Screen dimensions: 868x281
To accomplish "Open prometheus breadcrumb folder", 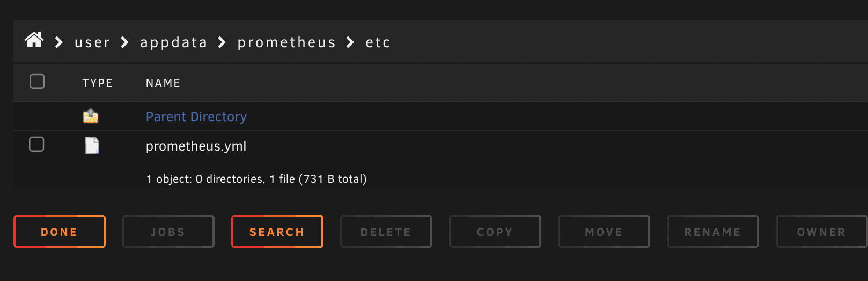I will [x=286, y=42].
